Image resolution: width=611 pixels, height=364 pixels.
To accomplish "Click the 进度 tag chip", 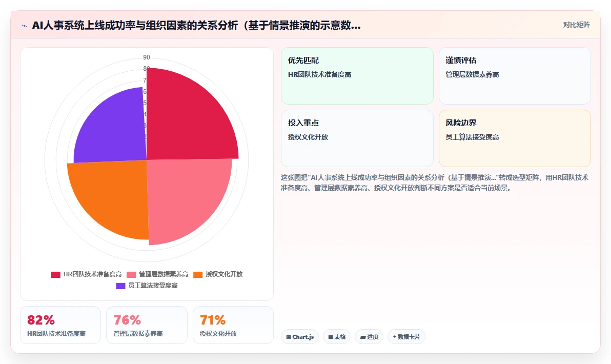I will (369, 337).
